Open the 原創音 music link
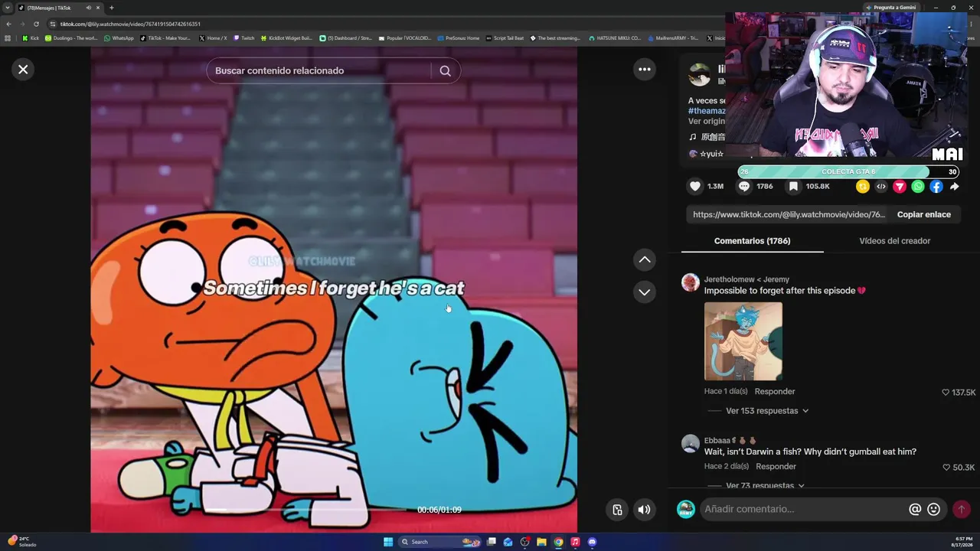This screenshot has height=551, width=980. tap(707, 137)
